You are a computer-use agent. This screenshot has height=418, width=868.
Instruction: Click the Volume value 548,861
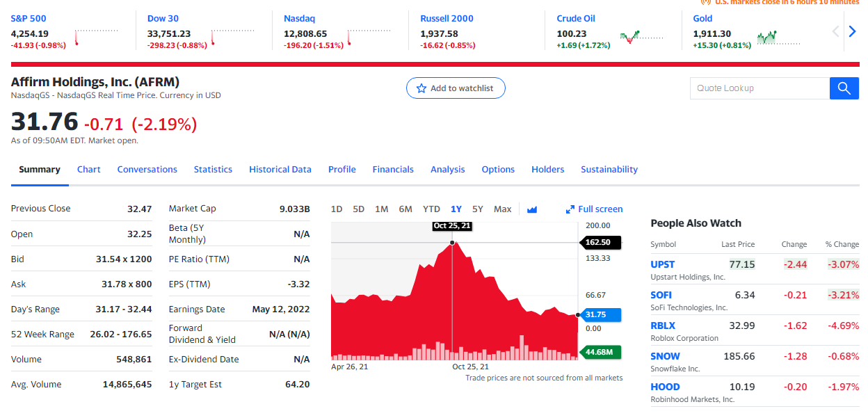point(134,360)
